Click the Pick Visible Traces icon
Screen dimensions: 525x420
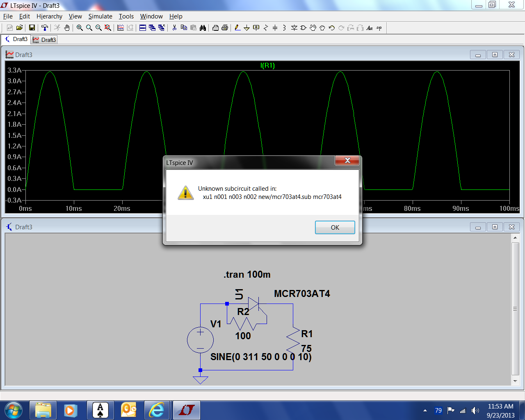(x=121, y=28)
